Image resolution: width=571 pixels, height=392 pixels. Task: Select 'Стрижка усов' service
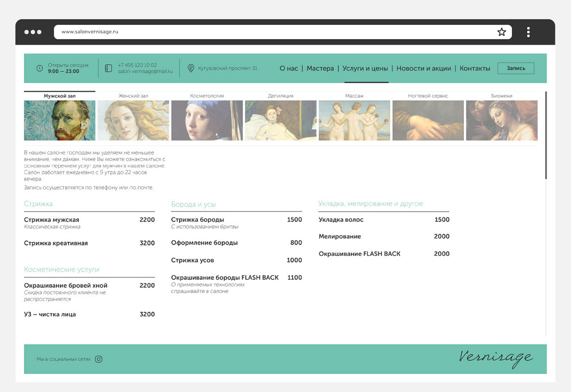(x=237, y=260)
